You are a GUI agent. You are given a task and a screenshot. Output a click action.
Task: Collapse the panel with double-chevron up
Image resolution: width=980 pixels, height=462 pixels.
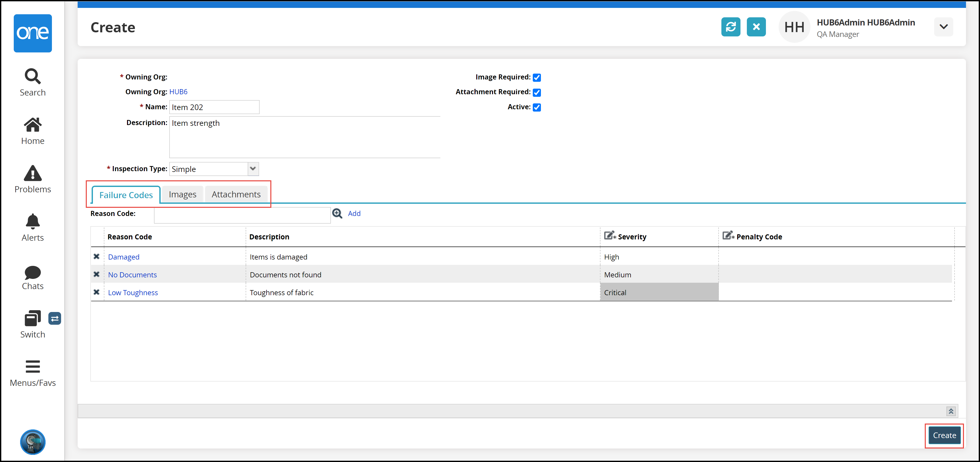click(951, 411)
